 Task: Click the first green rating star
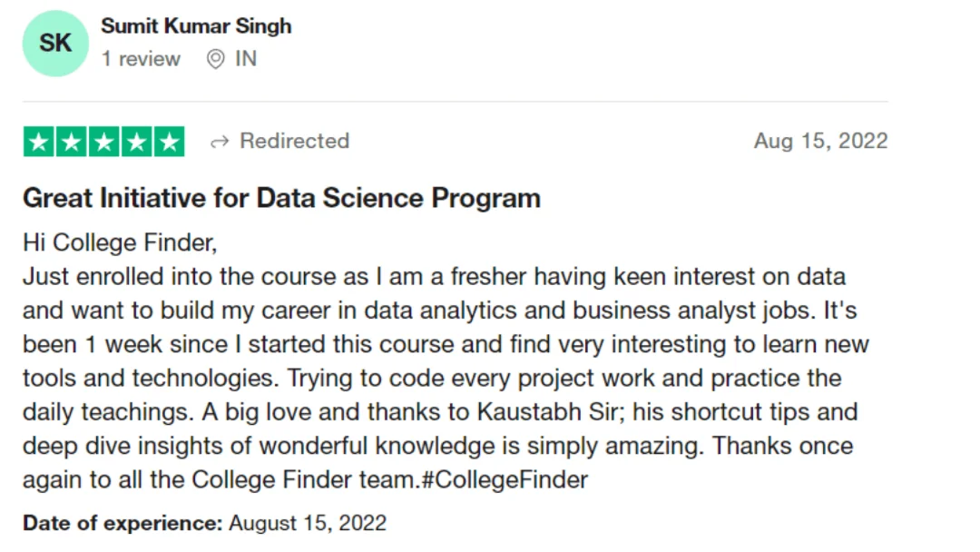(x=39, y=142)
